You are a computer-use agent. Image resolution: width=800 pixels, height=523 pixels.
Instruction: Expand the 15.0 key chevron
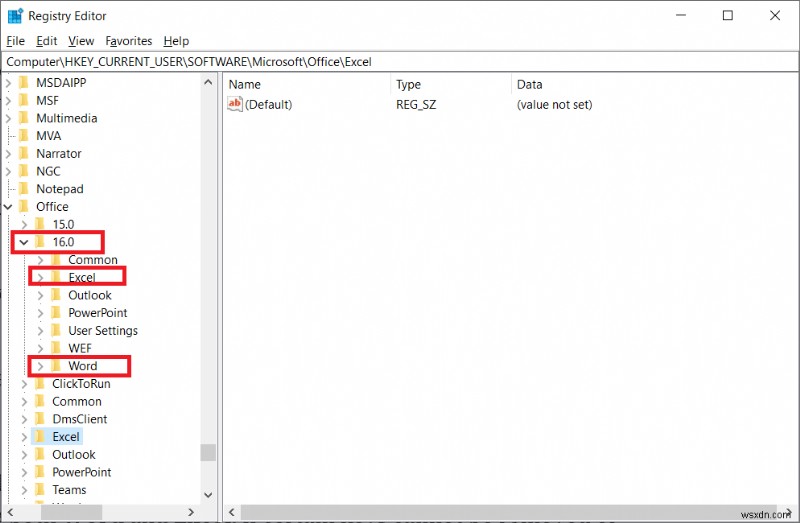click(24, 225)
